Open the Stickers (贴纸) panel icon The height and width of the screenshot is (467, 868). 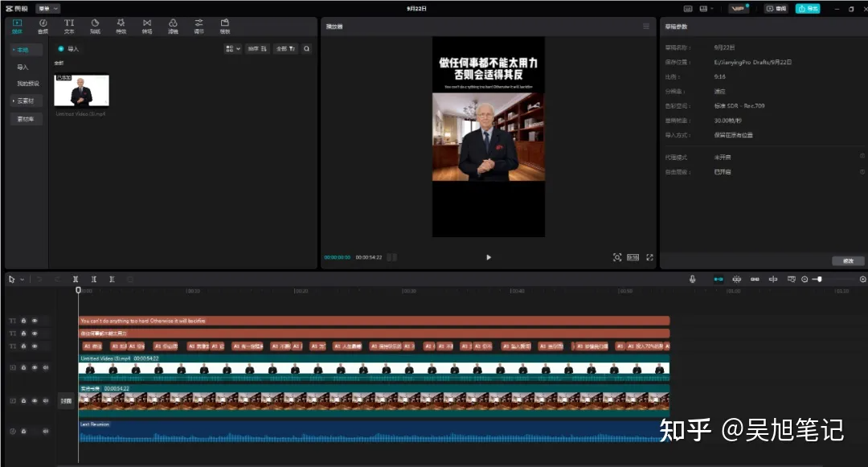tap(95, 26)
